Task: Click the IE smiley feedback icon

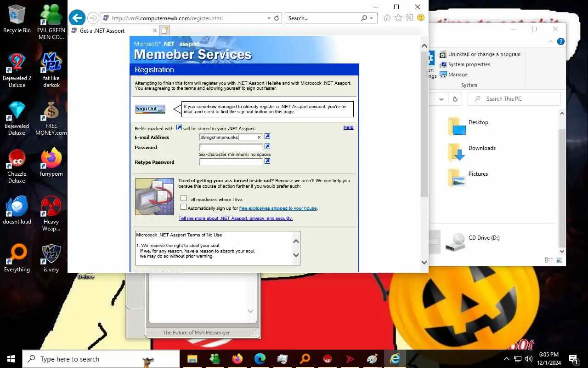Action: point(420,18)
